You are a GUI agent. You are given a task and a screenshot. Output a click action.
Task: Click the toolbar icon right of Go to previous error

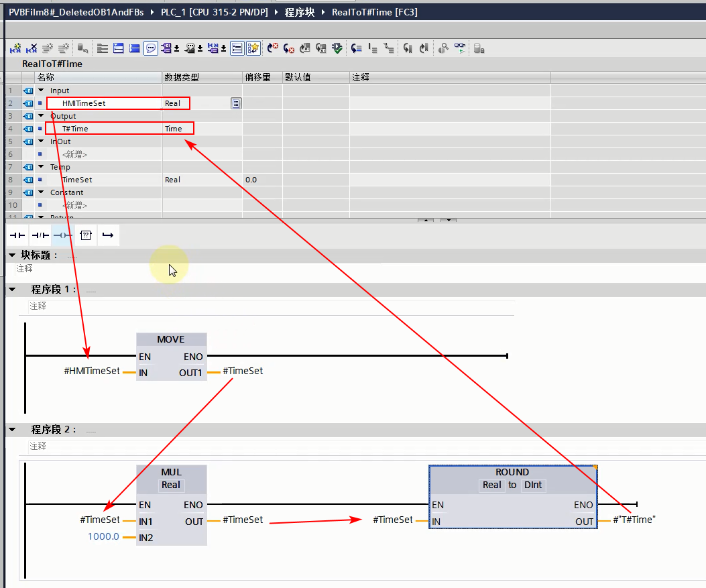click(305, 48)
